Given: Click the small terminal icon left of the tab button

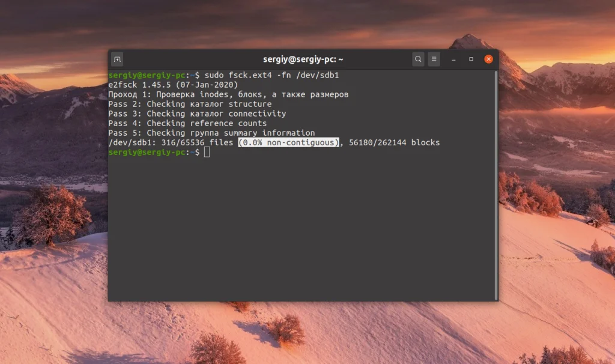Looking at the screenshot, I should [117, 59].
